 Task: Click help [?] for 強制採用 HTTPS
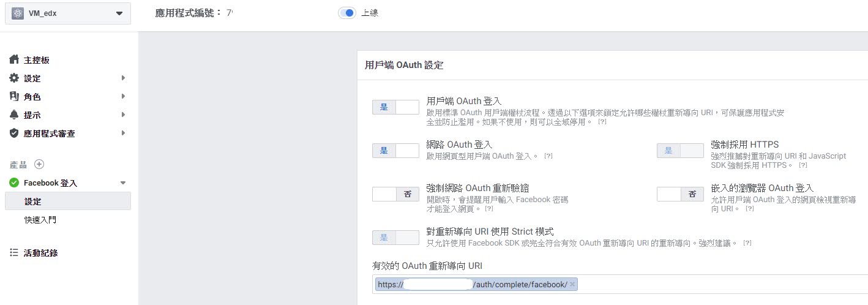pyautogui.click(x=803, y=165)
